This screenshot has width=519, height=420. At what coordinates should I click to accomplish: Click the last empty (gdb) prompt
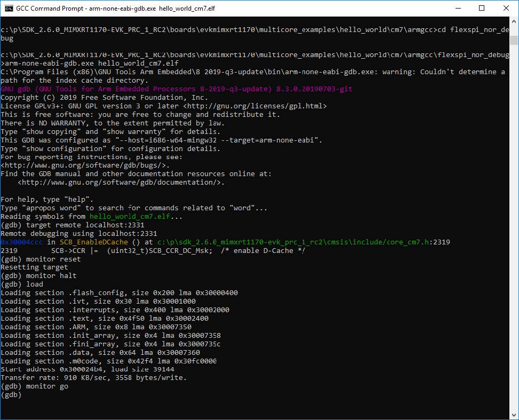[x=11, y=395]
